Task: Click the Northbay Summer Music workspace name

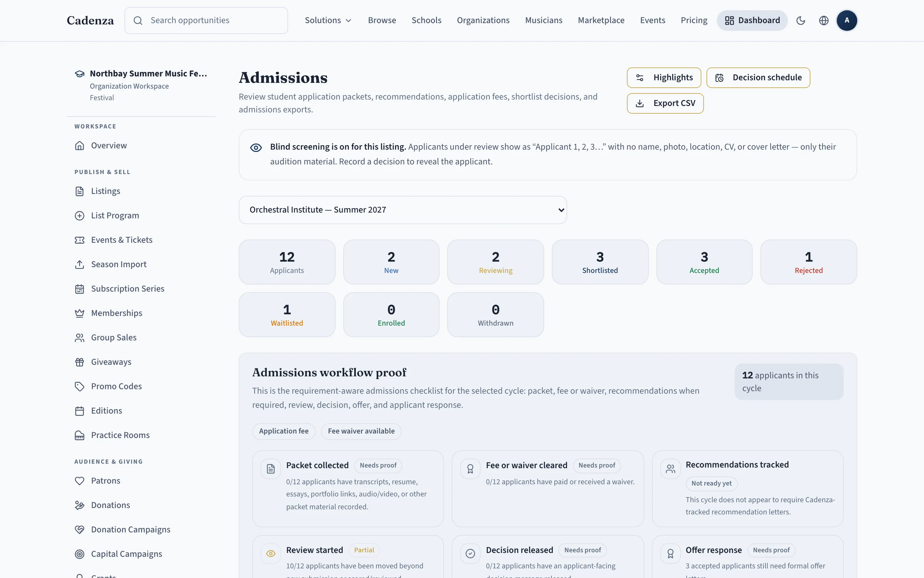Action: coord(149,74)
